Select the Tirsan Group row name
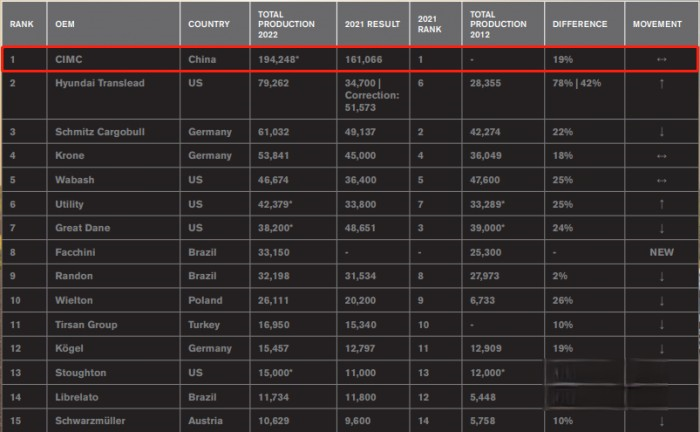700x432 pixels. [x=86, y=324]
